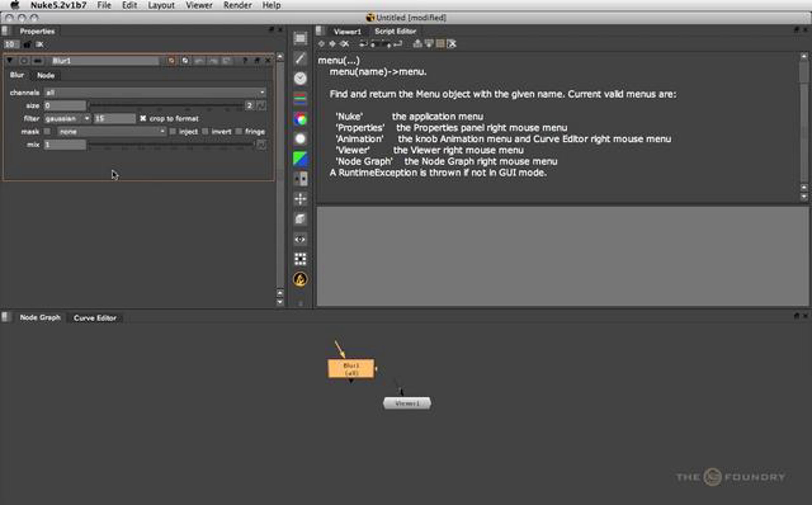This screenshot has height=505, width=812.
Task: Open the Image nodes toolbar menu
Action: pos(300,38)
